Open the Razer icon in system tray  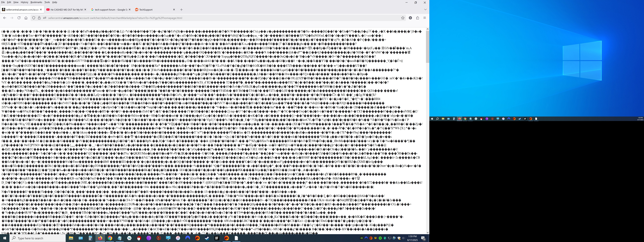coord(380,238)
